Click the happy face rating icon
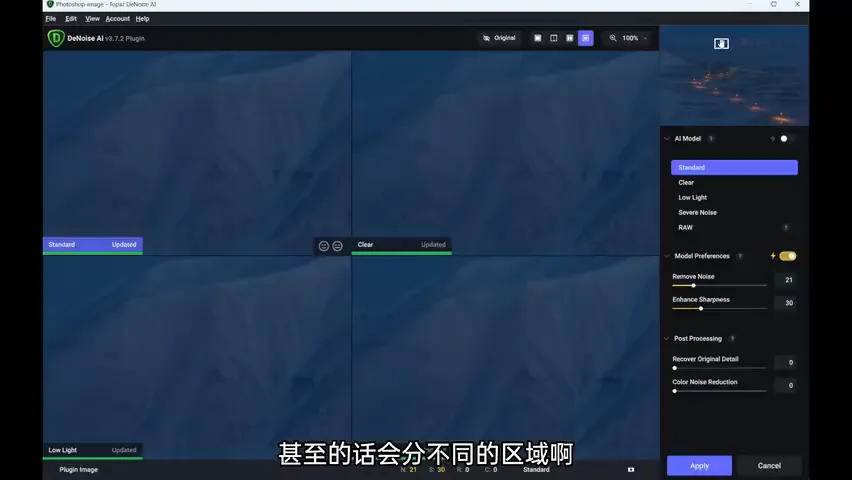Screen dimensions: 852x480 323,246
